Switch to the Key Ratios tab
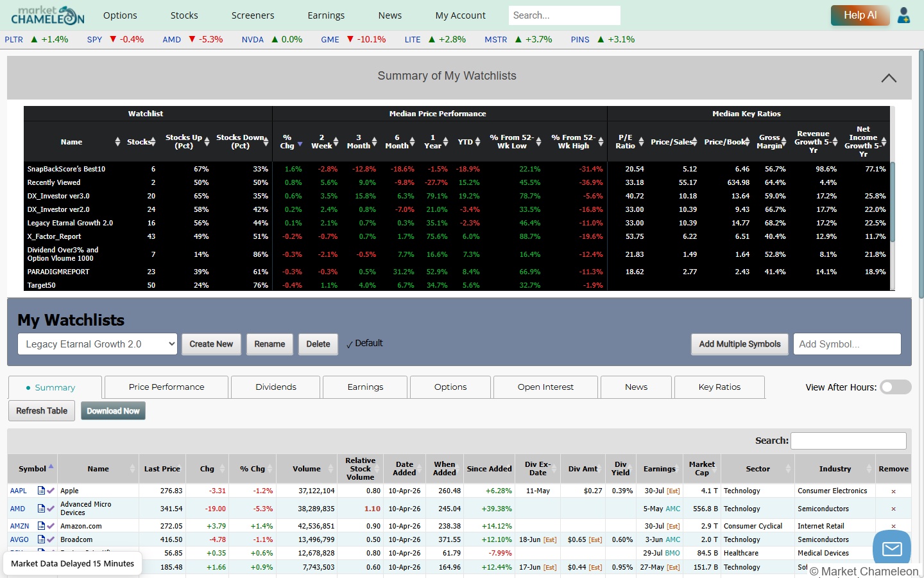 (719, 387)
